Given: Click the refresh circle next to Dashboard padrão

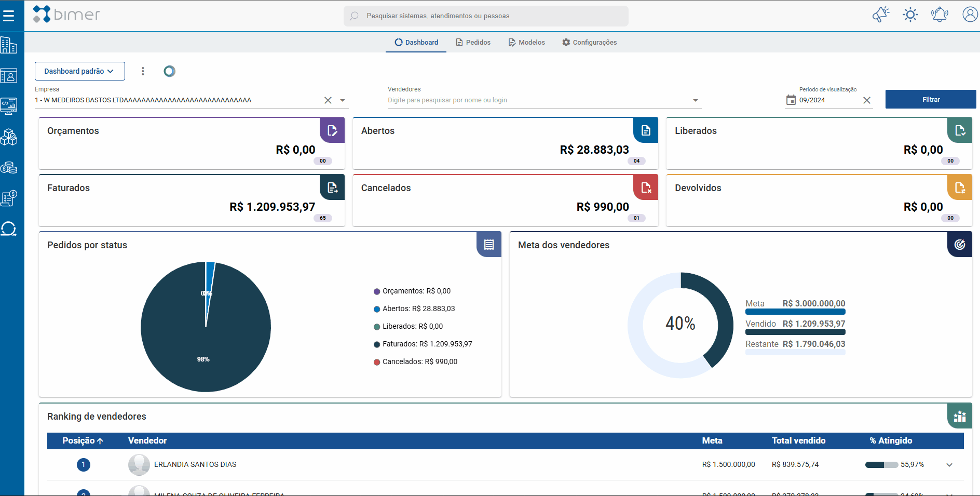Looking at the screenshot, I should pyautogui.click(x=169, y=71).
